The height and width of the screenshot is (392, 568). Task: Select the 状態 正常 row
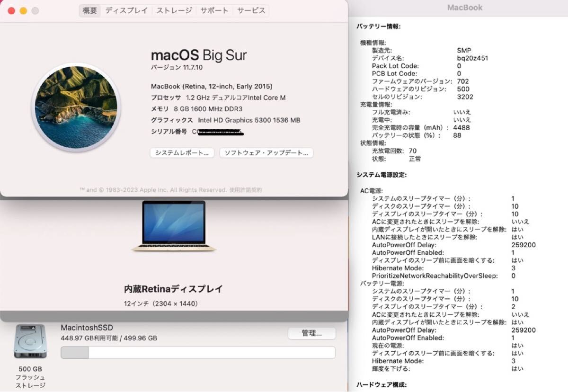[x=396, y=159]
